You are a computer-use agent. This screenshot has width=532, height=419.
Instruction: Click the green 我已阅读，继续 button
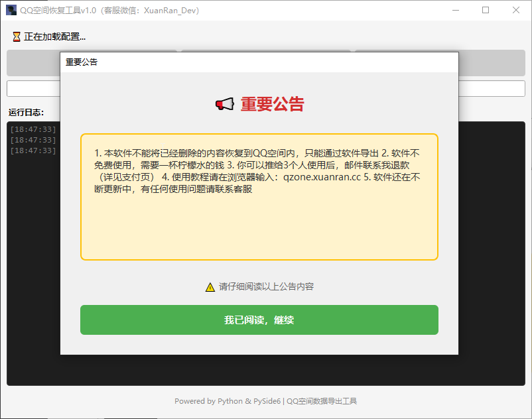coord(259,320)
